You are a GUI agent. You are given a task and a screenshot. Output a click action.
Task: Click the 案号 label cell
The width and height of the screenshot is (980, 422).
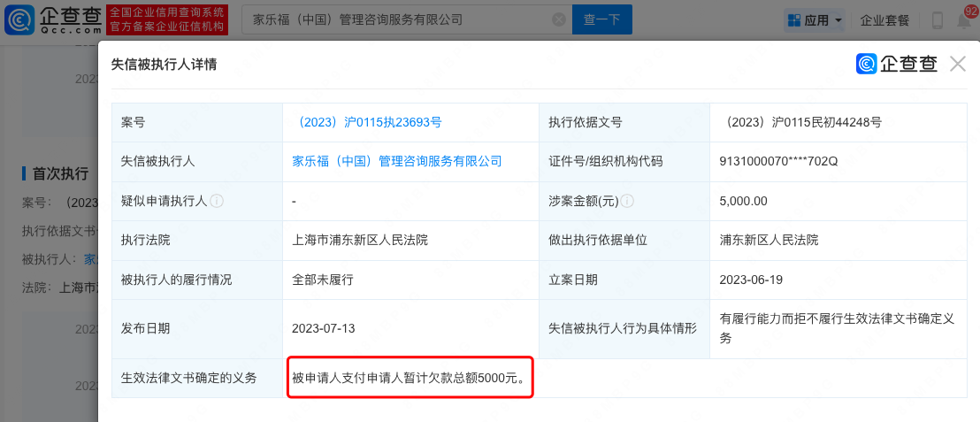(x=197, y=123)
